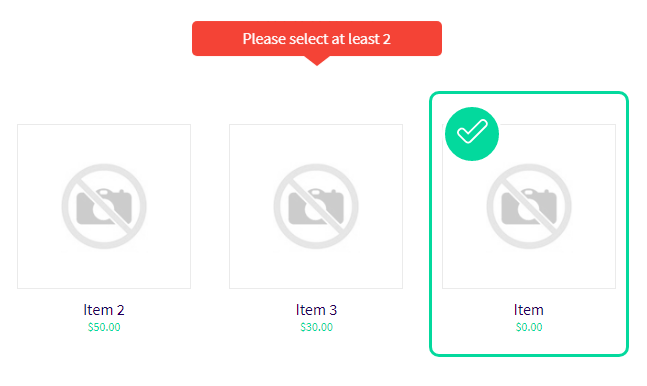Click the Item 2 title text
Image resolution: width=647 pixels, height=386 pixels.
104,310
